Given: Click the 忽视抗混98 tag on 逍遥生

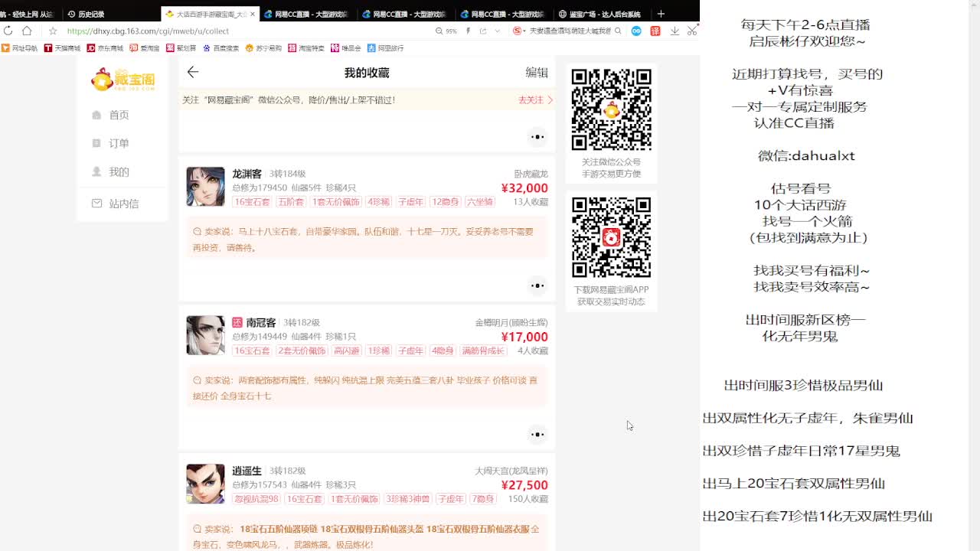Looking at the screenshot, I should click(256, 499).
